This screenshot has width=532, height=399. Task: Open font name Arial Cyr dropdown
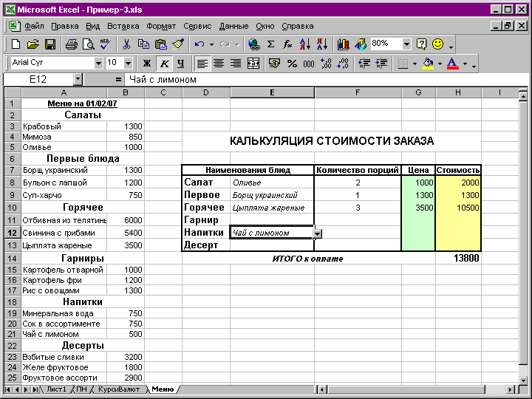coord(98,63)
